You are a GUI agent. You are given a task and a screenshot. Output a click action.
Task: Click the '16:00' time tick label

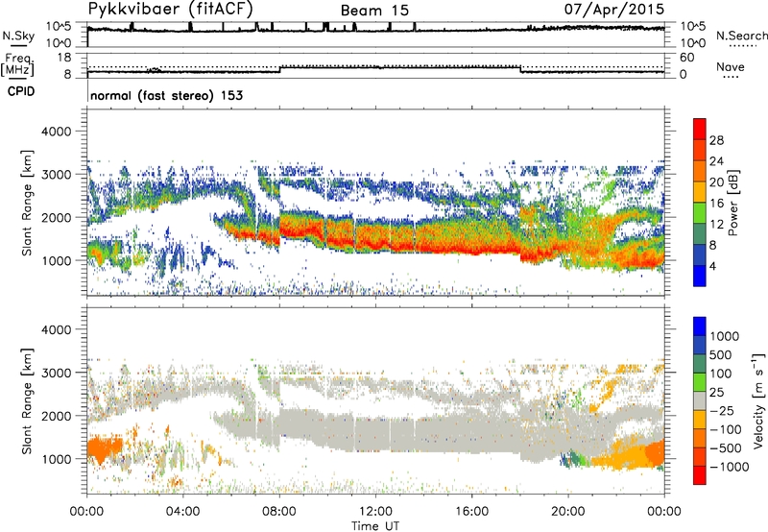[x=471, y=512]
